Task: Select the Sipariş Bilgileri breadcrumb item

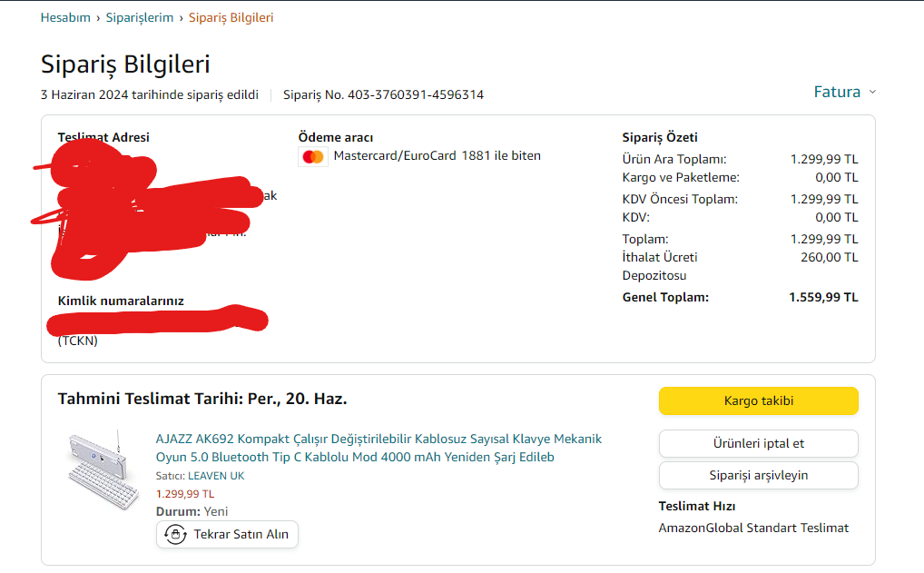Action: 231,17
